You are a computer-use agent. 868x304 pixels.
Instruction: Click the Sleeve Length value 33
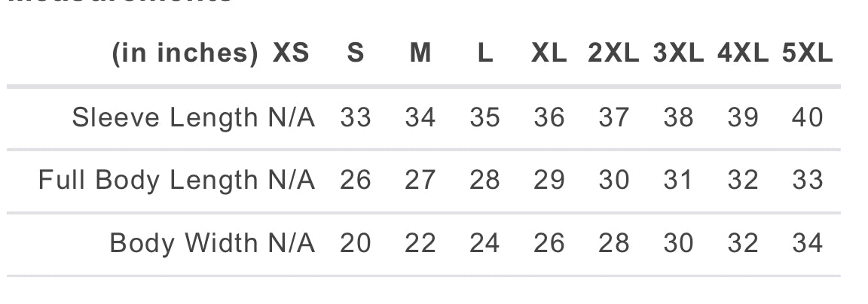coord(356,117)
